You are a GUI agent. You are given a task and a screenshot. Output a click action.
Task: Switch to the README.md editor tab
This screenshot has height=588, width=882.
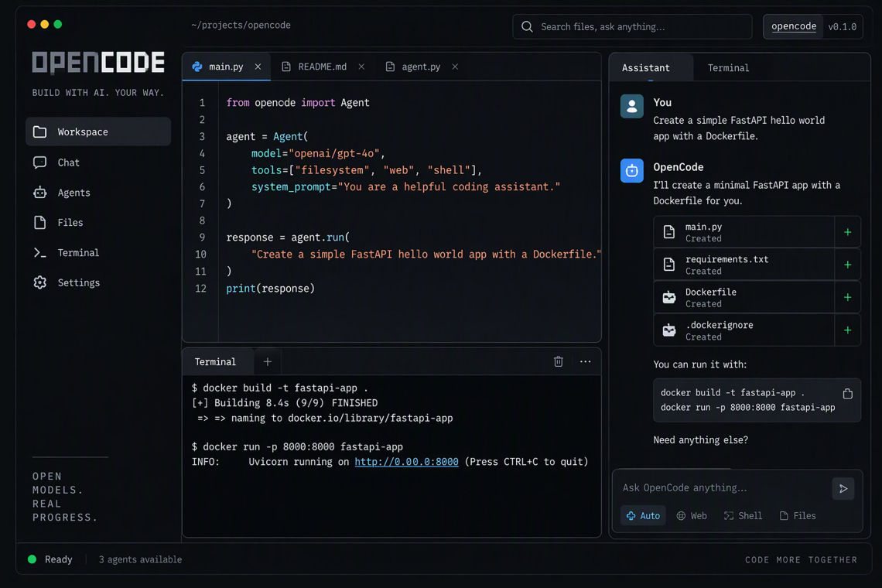pos(323,67)
